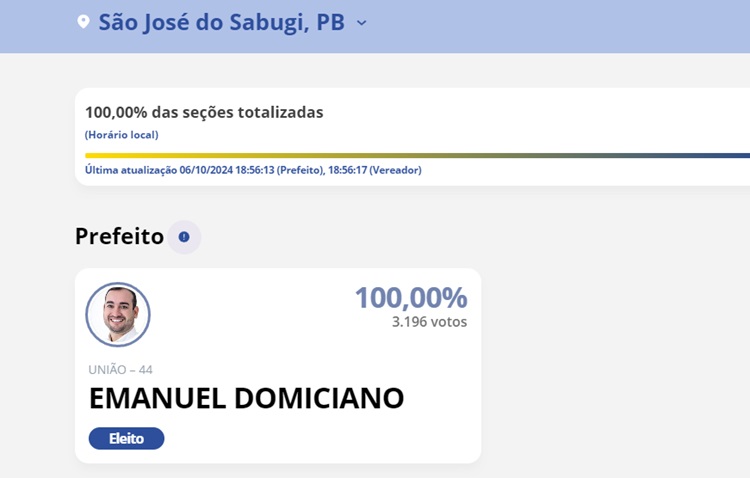Click the location pin icon
750x478 pixels.
83,22
